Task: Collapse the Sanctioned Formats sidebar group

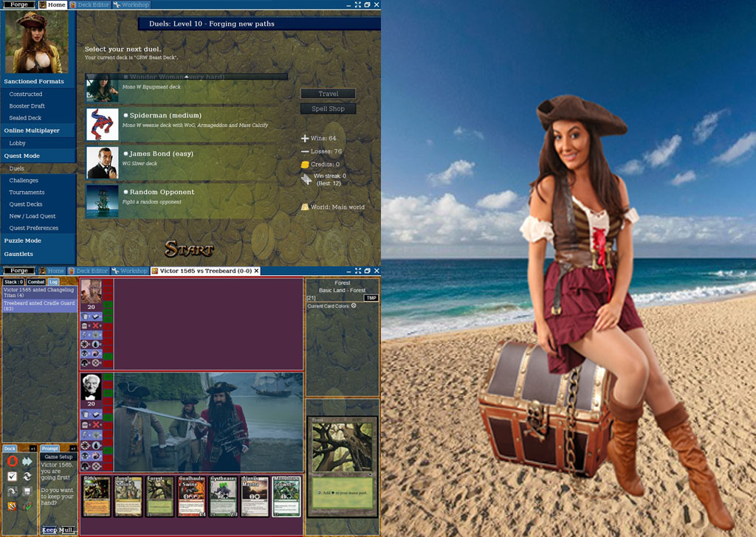Action: click(38, 81)
